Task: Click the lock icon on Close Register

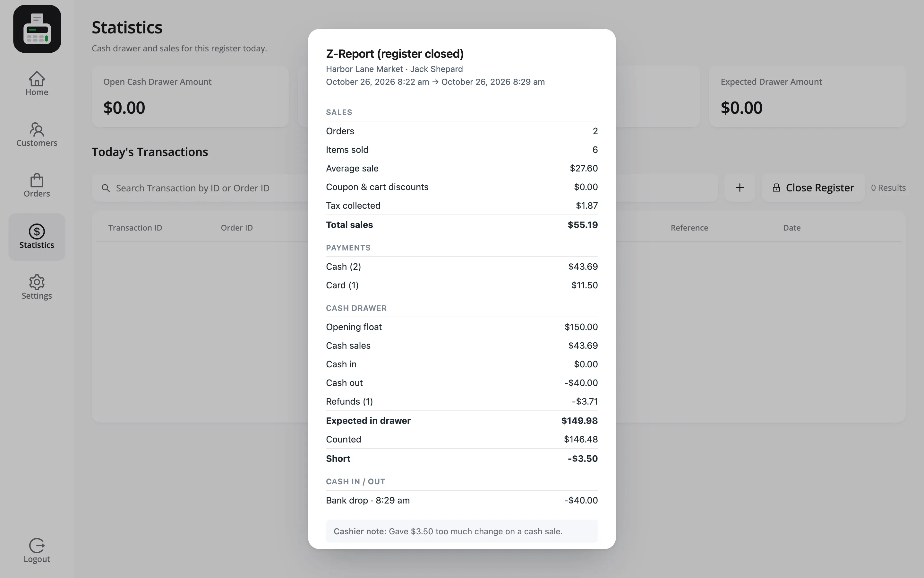Action: (776, 188)
